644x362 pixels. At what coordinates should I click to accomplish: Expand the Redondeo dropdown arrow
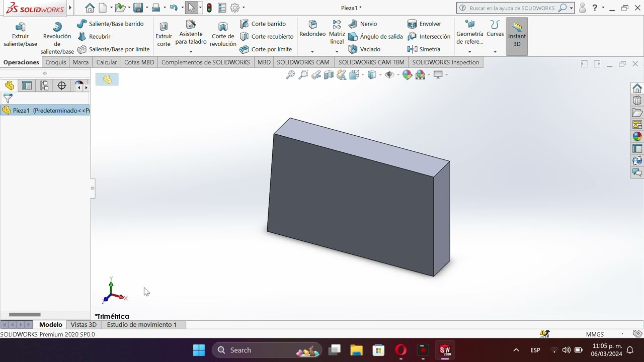coord(312,52)
